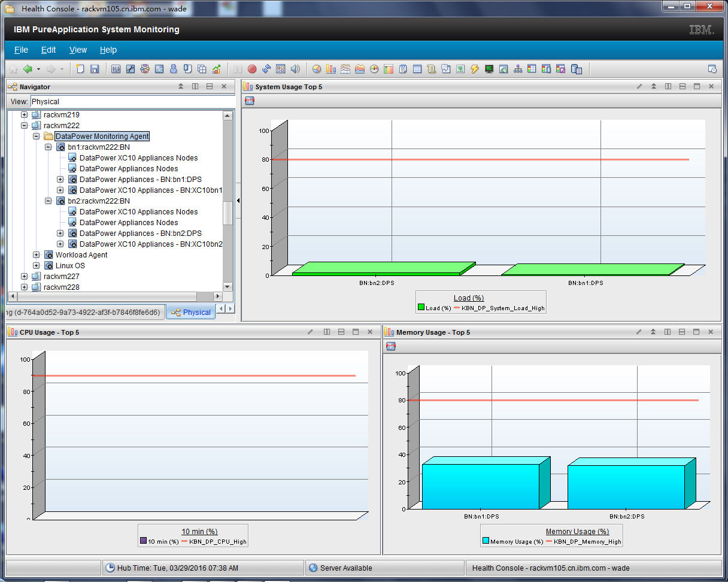Image resolution: width=728 pixels, height=582 pixels.
Task: Select the Circular Gauge view icon
Action: coord(374,69)
